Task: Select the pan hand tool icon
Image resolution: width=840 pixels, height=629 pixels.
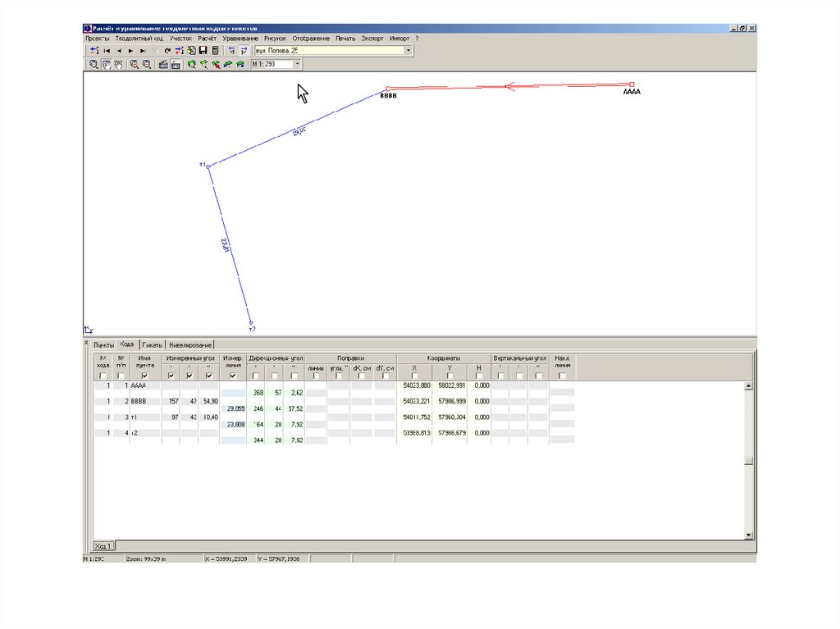Action: click(x=106, y=64)
